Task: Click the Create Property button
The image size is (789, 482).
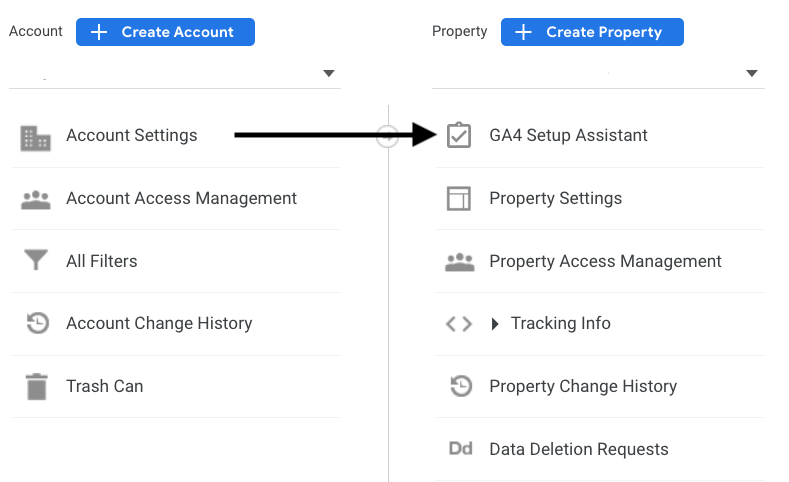Action: click(592, 32)
